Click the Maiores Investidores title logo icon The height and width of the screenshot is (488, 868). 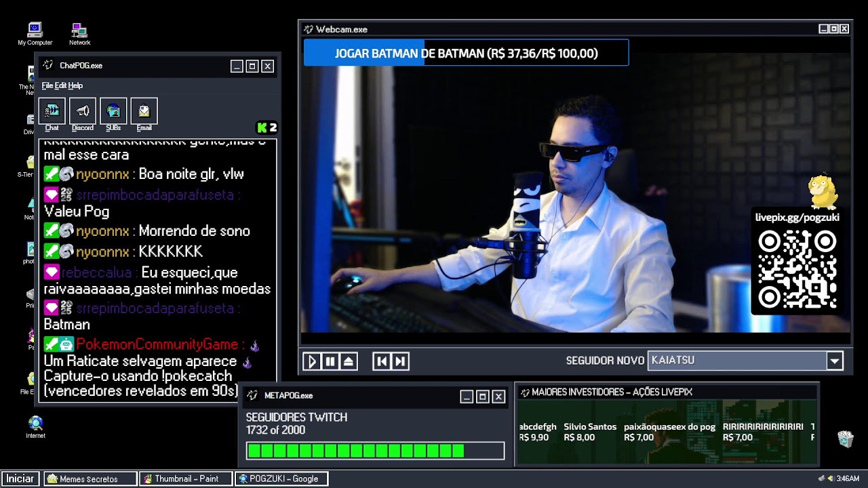524,392
